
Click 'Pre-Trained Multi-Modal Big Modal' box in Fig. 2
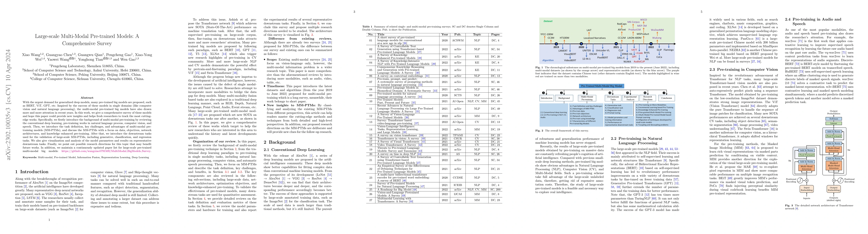602,86
